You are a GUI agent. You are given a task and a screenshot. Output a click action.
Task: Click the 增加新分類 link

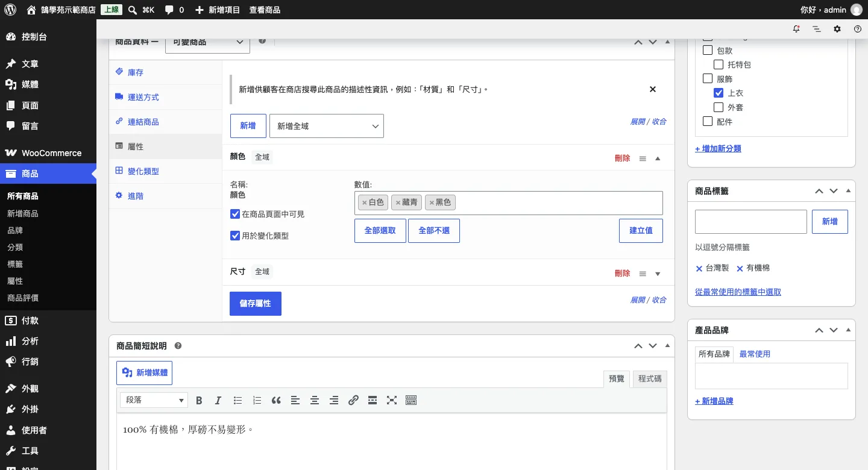[718, 149]
